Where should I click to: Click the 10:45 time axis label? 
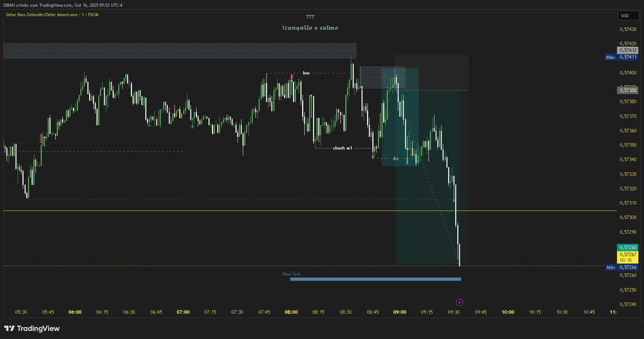coord(589,312)
